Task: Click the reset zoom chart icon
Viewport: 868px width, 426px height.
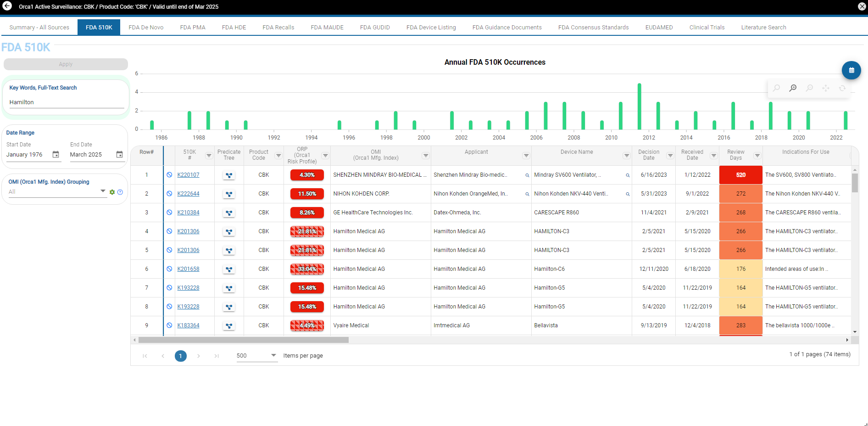Action: tap(842, 88)
